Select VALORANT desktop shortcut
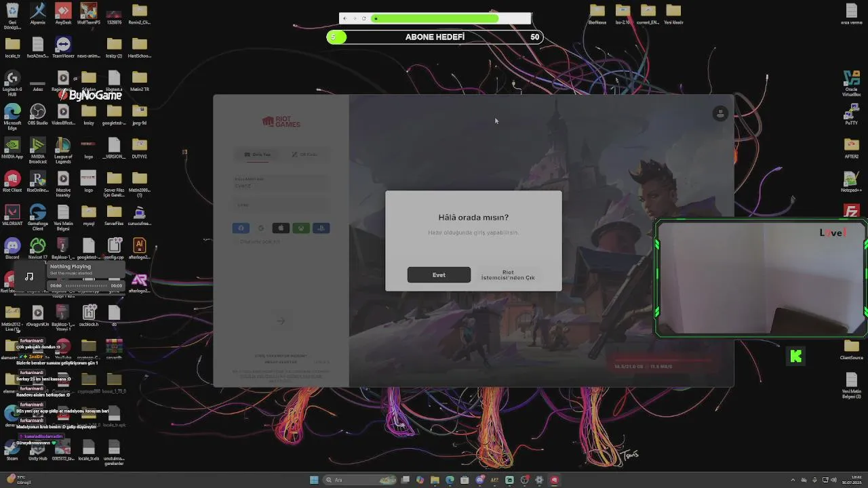The height and width of the screenshot is (488, 868). (x=12, y=215)
